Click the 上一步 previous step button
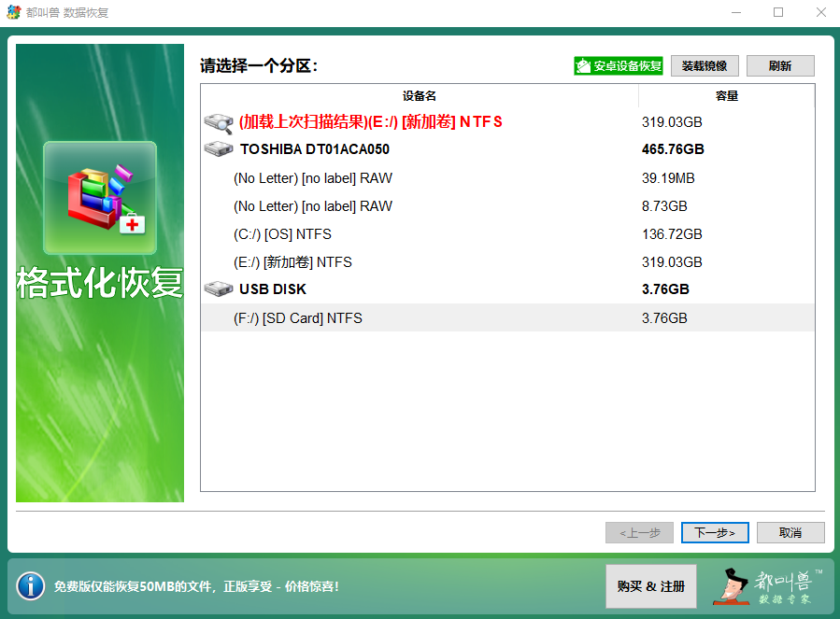The image size is (840, 619). coord(639,533)
